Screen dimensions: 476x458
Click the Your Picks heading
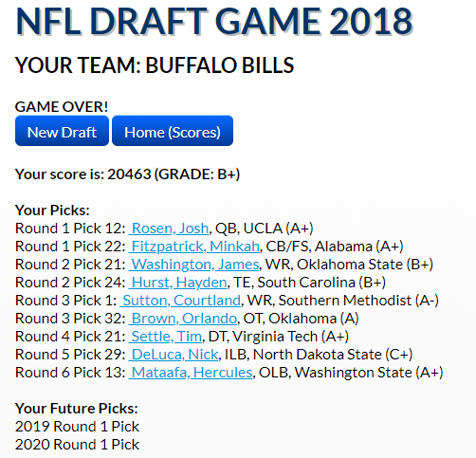pos(52,211)
